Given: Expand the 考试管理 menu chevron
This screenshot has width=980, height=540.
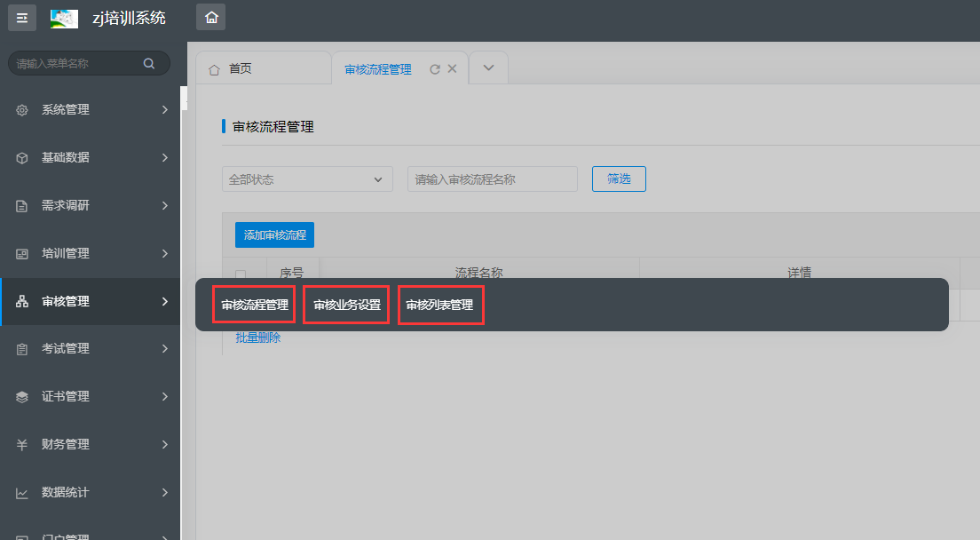Looking at the screenshot, I should click(x=165, y=349).
